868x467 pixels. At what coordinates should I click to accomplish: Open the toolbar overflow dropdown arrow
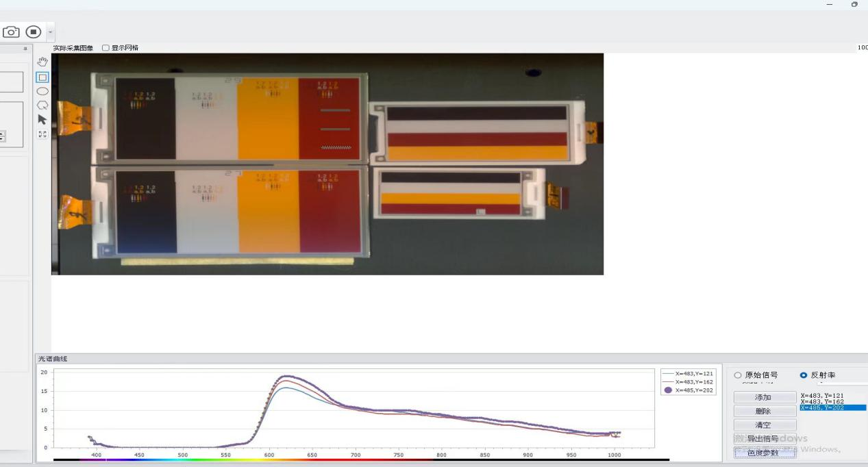[50, 32]
